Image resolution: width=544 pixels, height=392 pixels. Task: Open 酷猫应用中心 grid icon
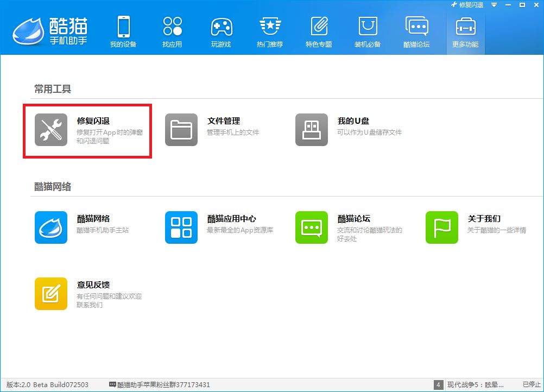coord(181,227)
